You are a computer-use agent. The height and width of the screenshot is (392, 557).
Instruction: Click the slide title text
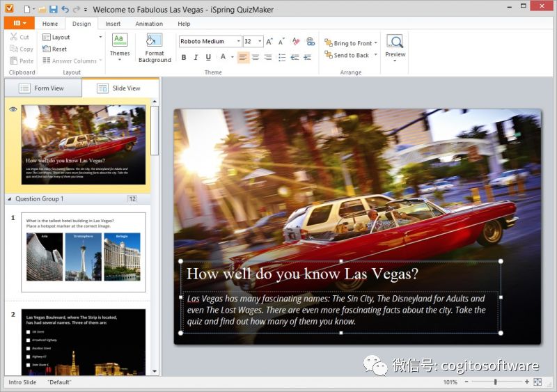click(x=302, y=274)
